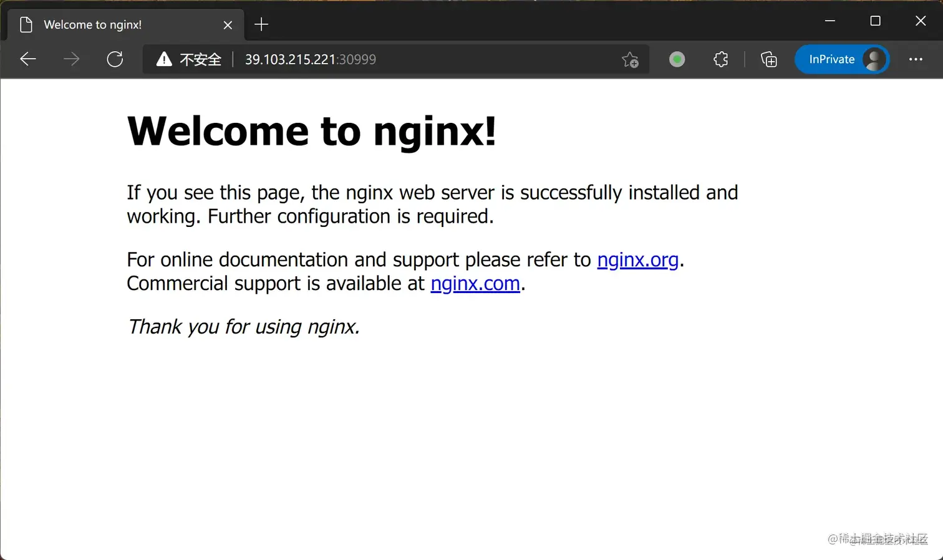Minimize the browser window
Screen dimensions: 943x560
830,21
